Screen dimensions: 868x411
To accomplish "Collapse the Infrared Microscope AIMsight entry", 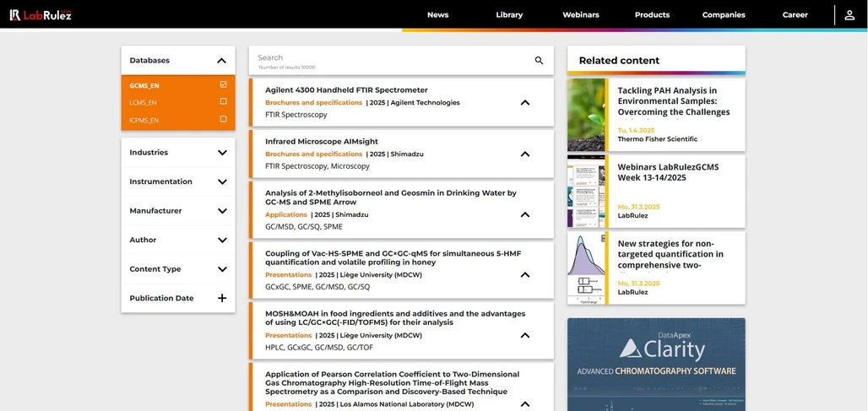I will (x=524, y=154).
